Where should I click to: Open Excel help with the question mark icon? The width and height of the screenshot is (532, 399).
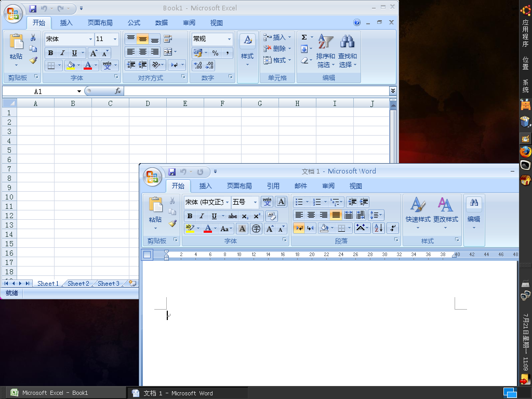click(357, 22)
